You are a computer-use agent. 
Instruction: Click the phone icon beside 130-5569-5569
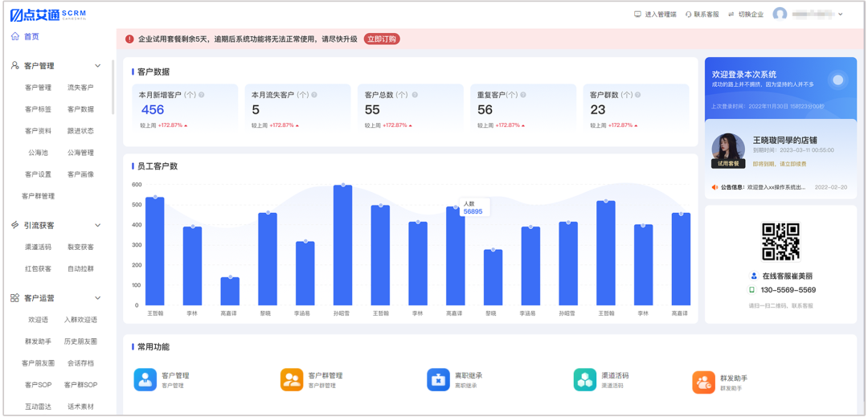tap(752, 290)
